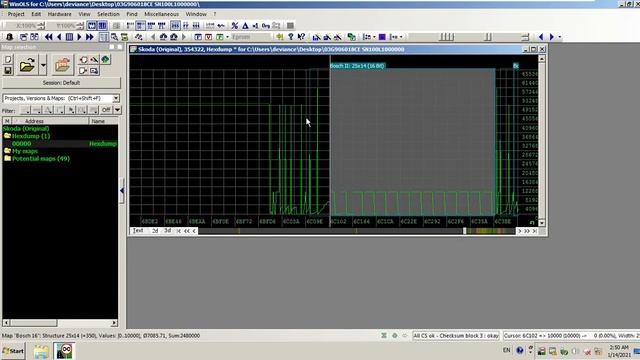Viewport: 640px width, 360px height.
Task: Click the solid blue square toolbar icon
Action: pos(382,37)
